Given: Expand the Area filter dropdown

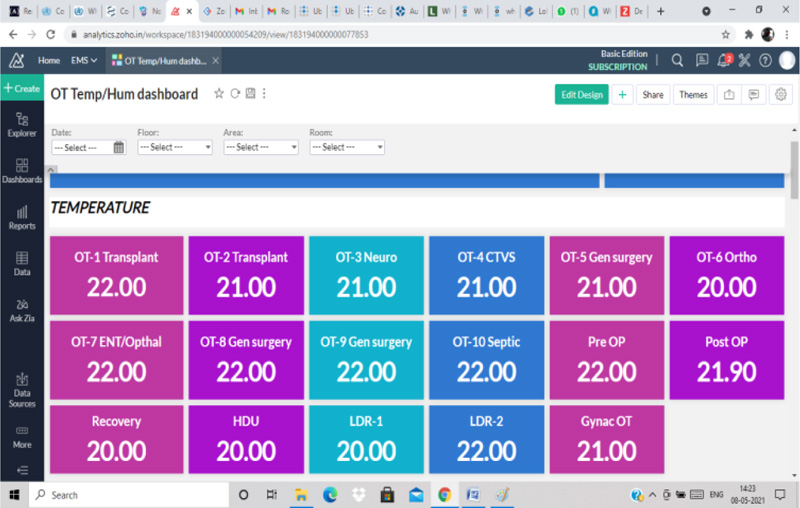Looking at the screenshot, I should (261, 147).
